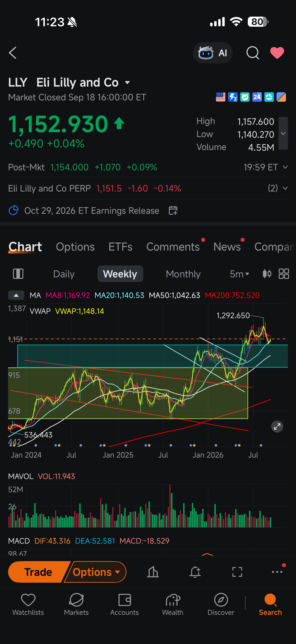Screen dimensions: 296x644
Task: Add earnings release to calendar
Action: (173, 210)
